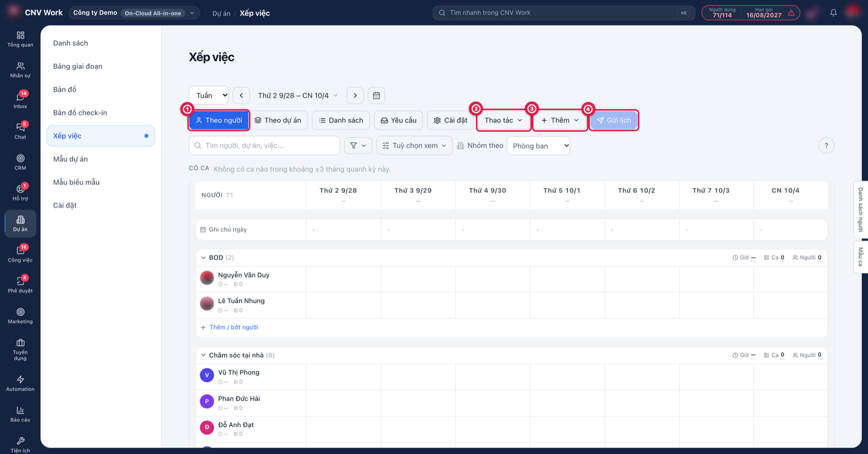
Task: Go to the previous week
Action: [241, 95]
